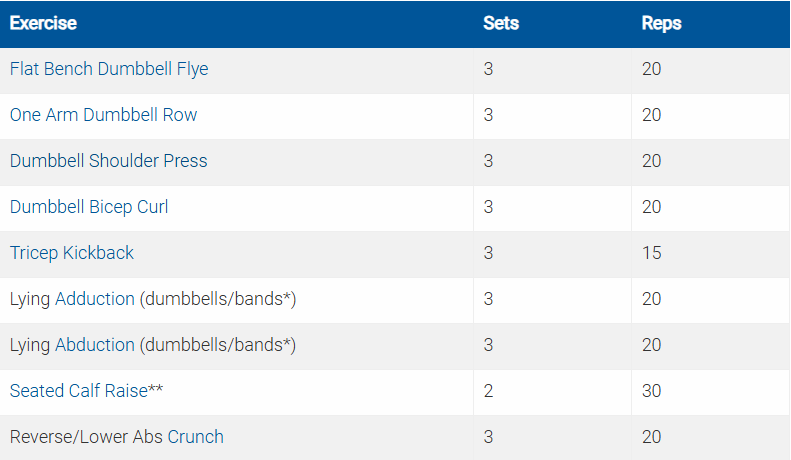791x460 pixels.
Task: Click the reps value 30 for Calf Raise
Action: click(x=651, y=391)
